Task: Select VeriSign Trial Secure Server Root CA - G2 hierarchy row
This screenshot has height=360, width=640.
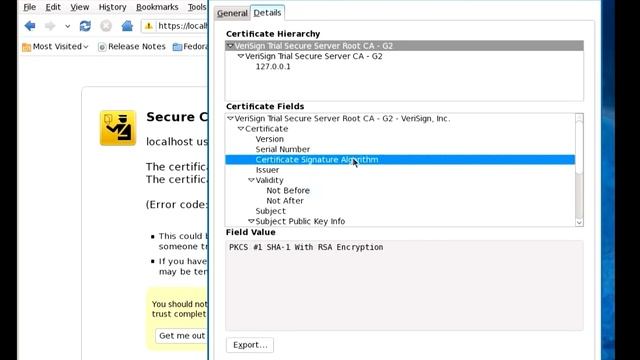Action: click(404, 46)
